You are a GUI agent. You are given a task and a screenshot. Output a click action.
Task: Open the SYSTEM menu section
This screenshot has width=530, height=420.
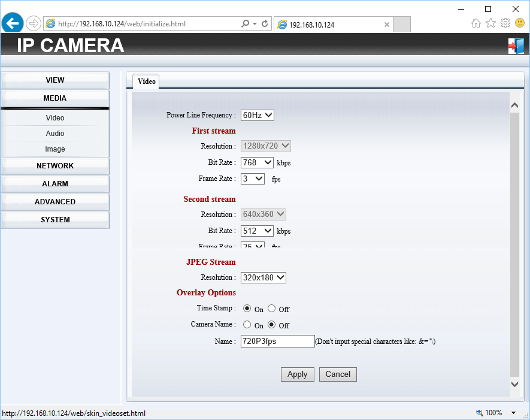55,219
